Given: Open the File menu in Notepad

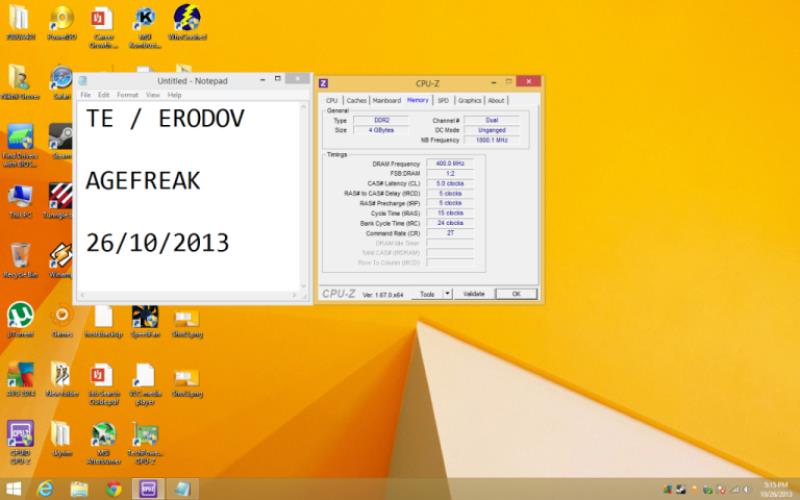Looking at the screenshot, I should coord(86,95).
